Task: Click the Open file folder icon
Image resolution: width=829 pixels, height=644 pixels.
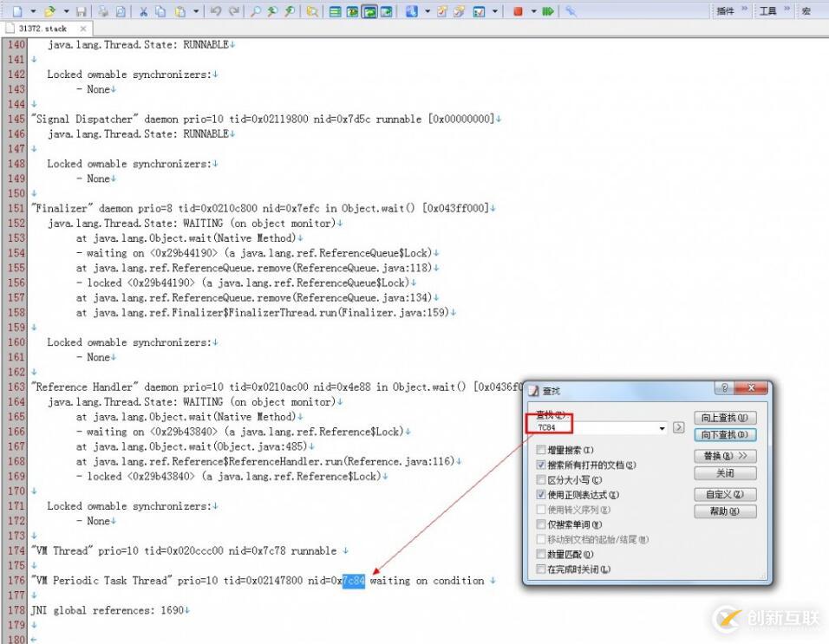Action: (50, 11)
